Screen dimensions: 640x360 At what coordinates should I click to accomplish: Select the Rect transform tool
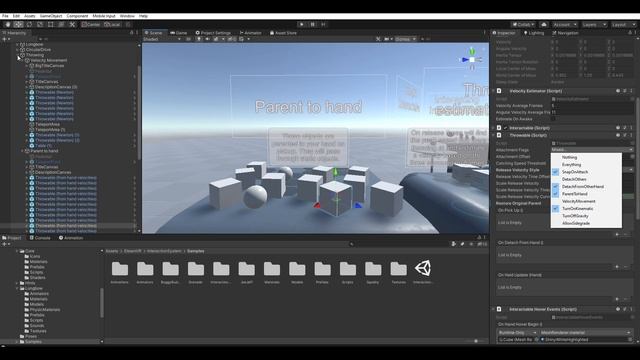pos(51,24)
